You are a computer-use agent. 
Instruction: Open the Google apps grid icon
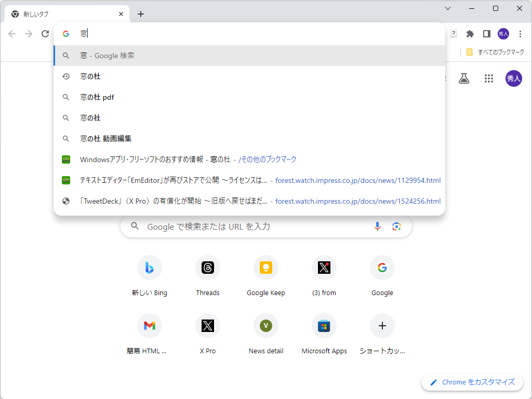coord(488,78)
